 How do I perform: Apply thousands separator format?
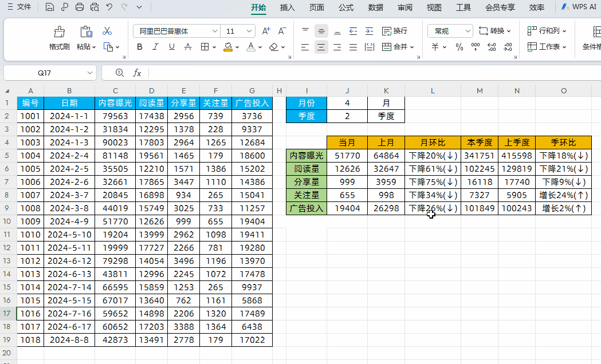pos(476,47)
